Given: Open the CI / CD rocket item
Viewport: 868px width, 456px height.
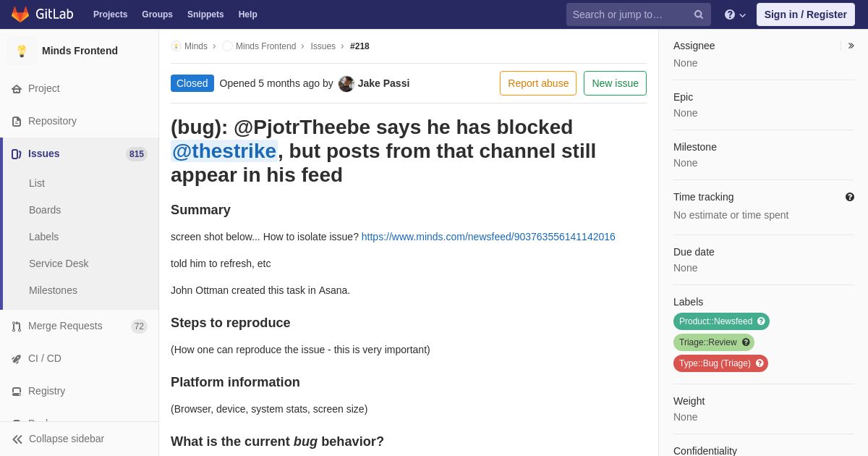Looking at the screenshot, I should pos(80,358).
